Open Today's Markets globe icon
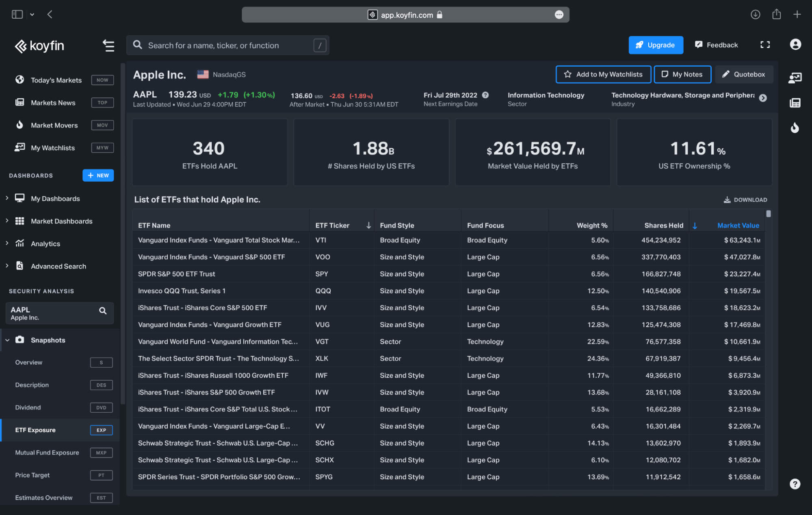 [x=19, y=80]
